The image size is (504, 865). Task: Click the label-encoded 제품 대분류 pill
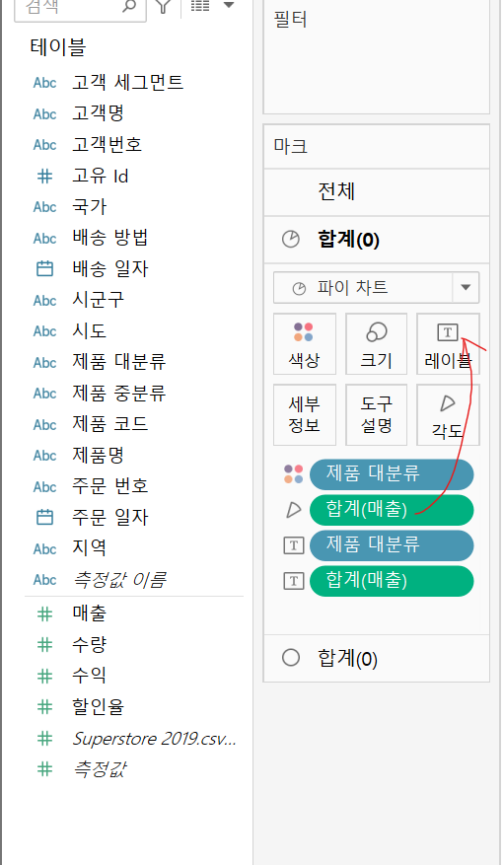(392, 545)
